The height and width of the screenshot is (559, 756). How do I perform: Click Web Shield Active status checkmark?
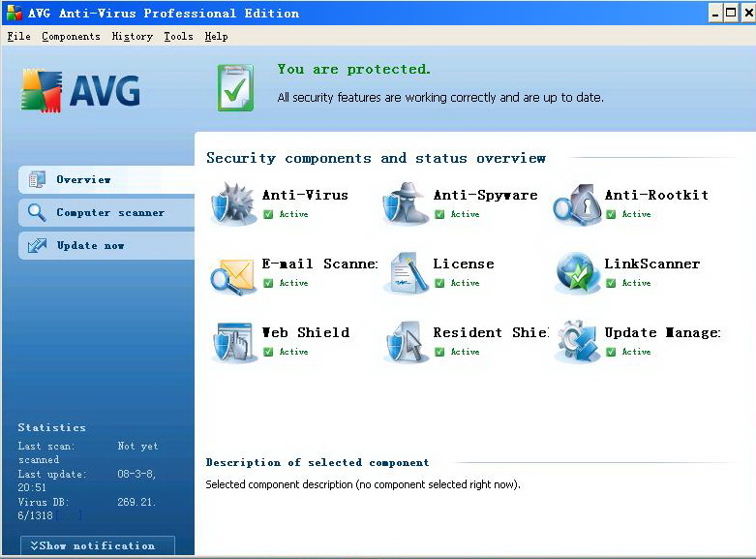pos(268,352)
